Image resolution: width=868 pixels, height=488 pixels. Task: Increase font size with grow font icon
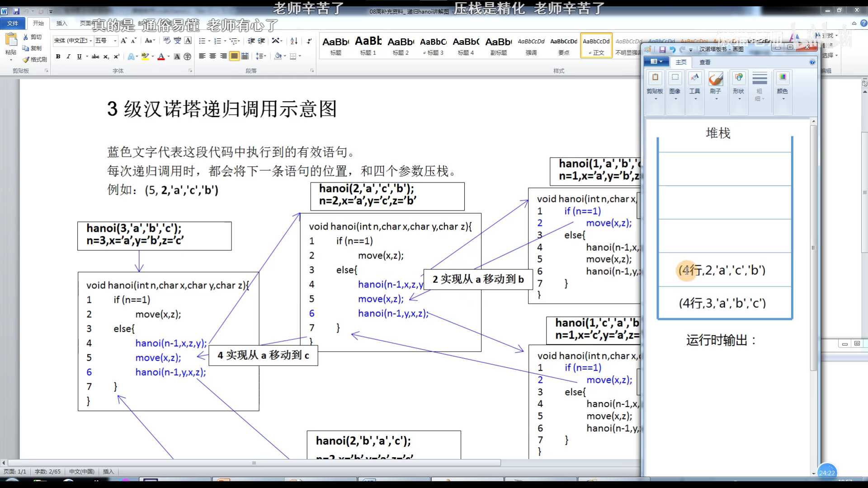[x=124, y=41]
